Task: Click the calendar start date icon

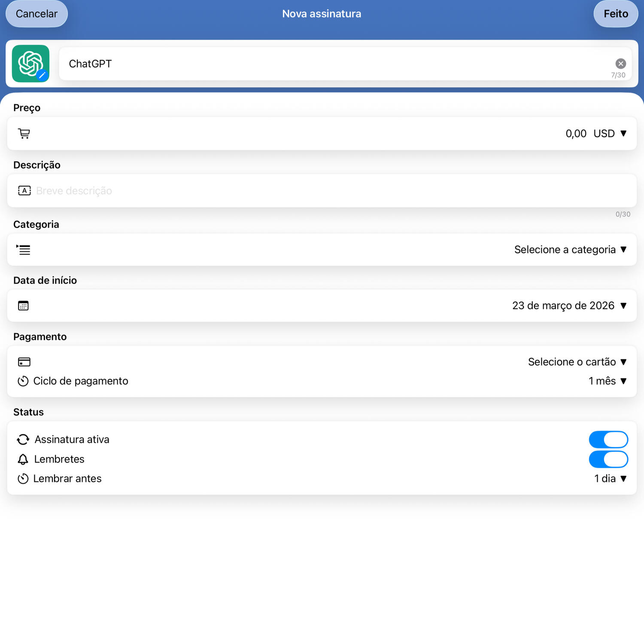Action: tap(23, 305)
